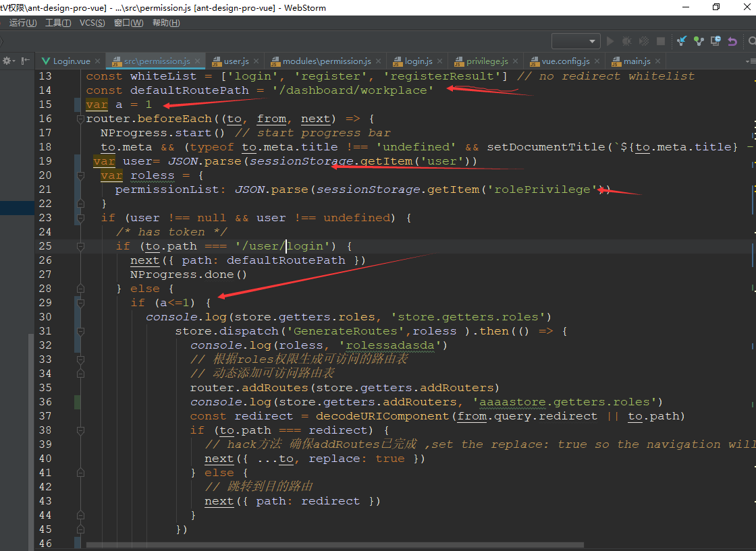Collapse comment fold at line 33
The height and width of the screenshot is (551, 756).
pyautogui.click(x=80, y=359)
